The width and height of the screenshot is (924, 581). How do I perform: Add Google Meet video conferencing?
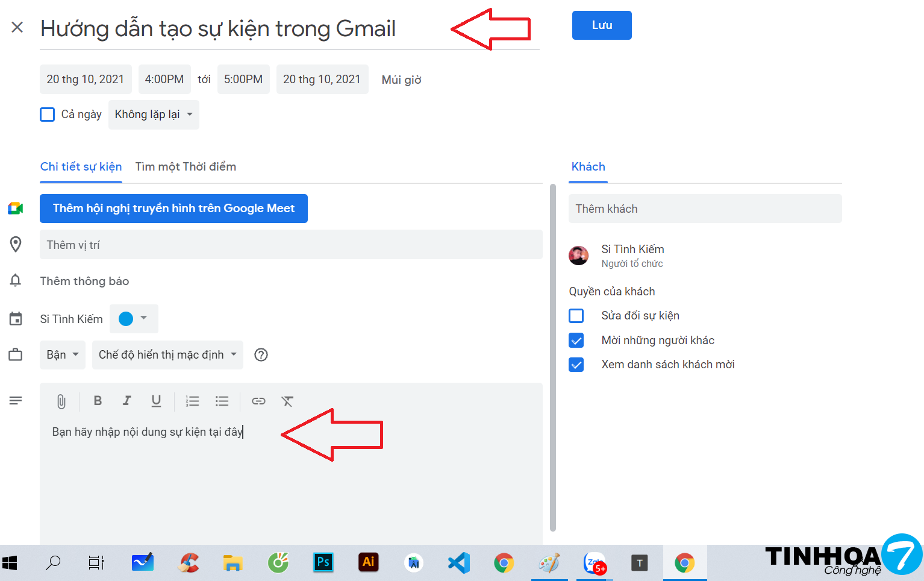pos(173,209)
